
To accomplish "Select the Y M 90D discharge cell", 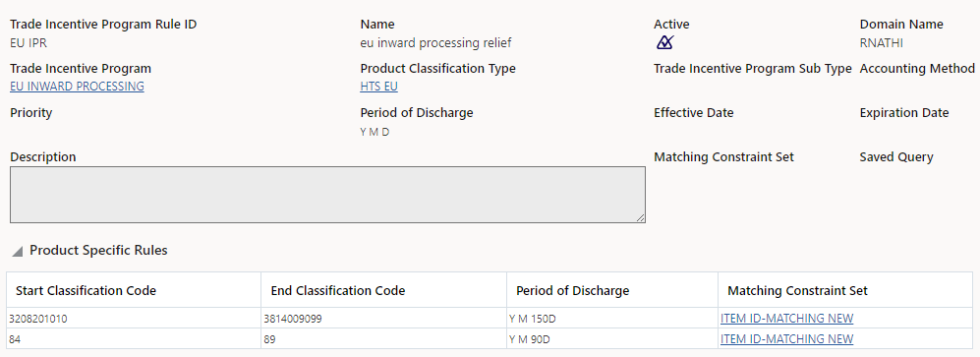I will [612, 339].
